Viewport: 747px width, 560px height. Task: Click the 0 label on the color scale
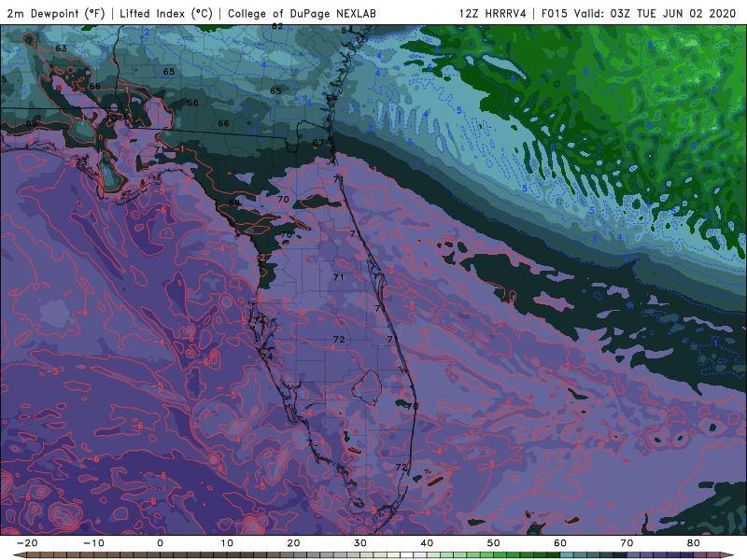point(160,543)
